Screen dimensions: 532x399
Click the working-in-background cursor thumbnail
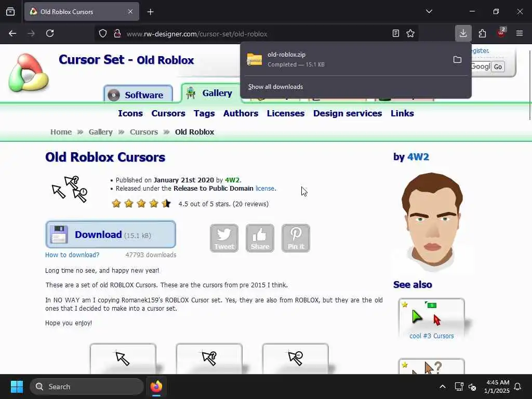coord(296,359)
